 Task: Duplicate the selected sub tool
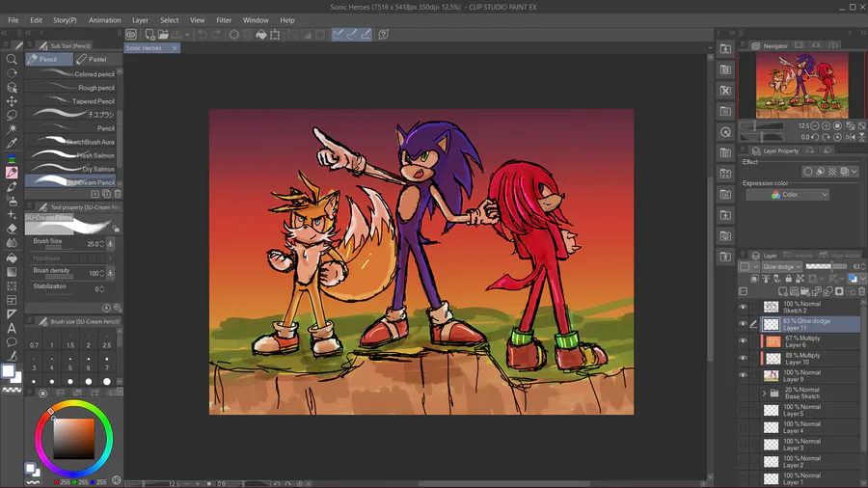[x=106, y=194]
